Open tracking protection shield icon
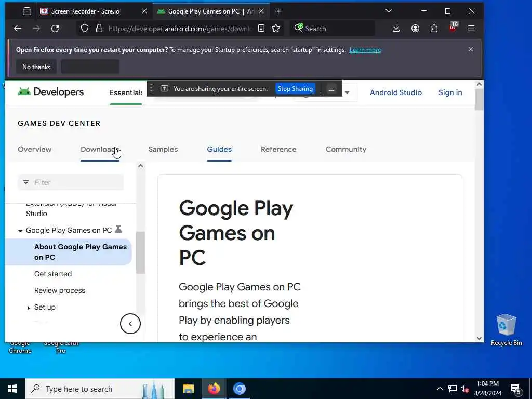The height and width of the screenshot is (399, 532). [85, 29]
